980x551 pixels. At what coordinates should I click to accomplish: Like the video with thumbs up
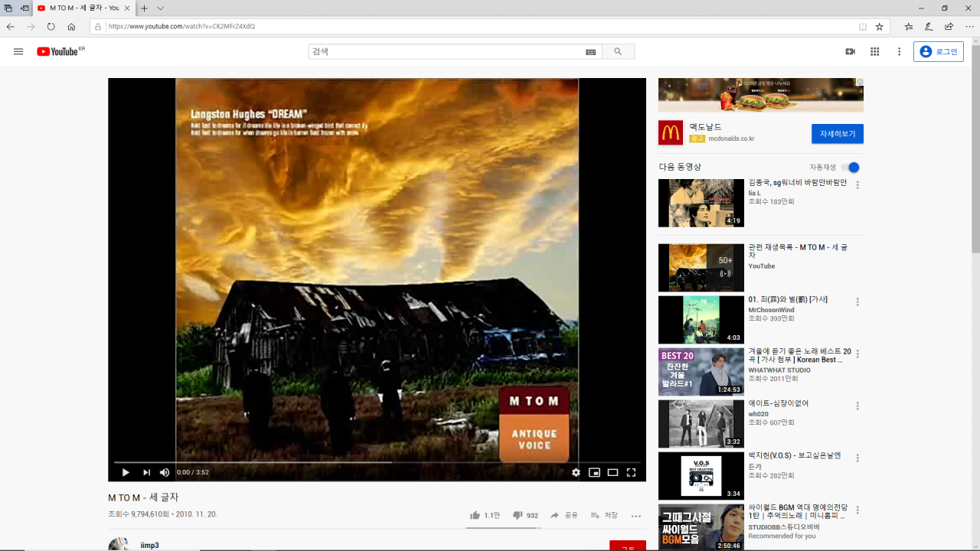tap(475, 516)
